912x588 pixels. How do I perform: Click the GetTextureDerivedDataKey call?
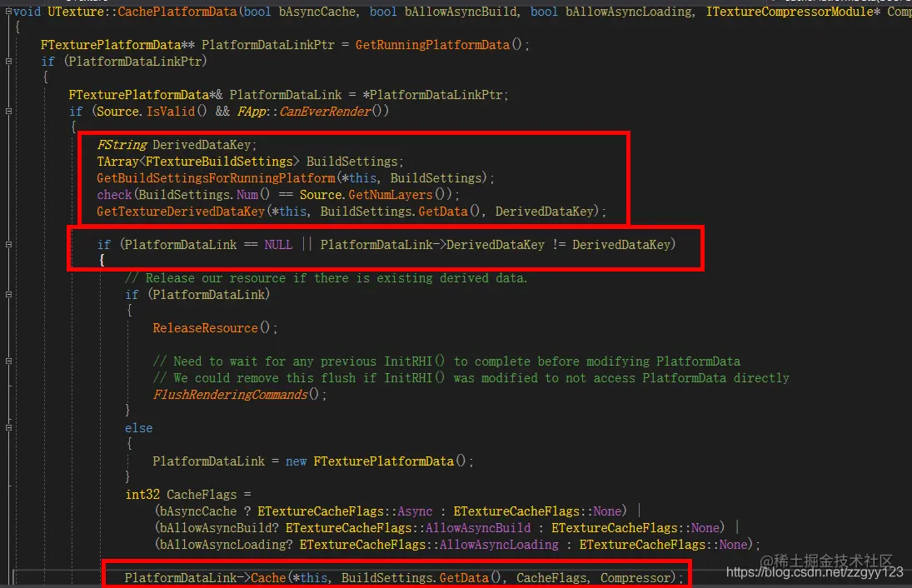(180, 212)
